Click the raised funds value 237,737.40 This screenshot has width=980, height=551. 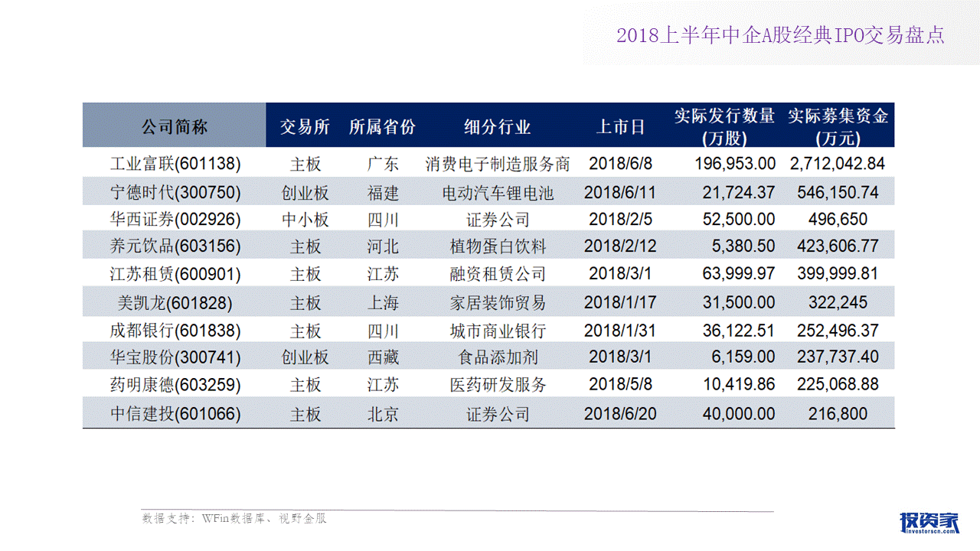(838, 357)
